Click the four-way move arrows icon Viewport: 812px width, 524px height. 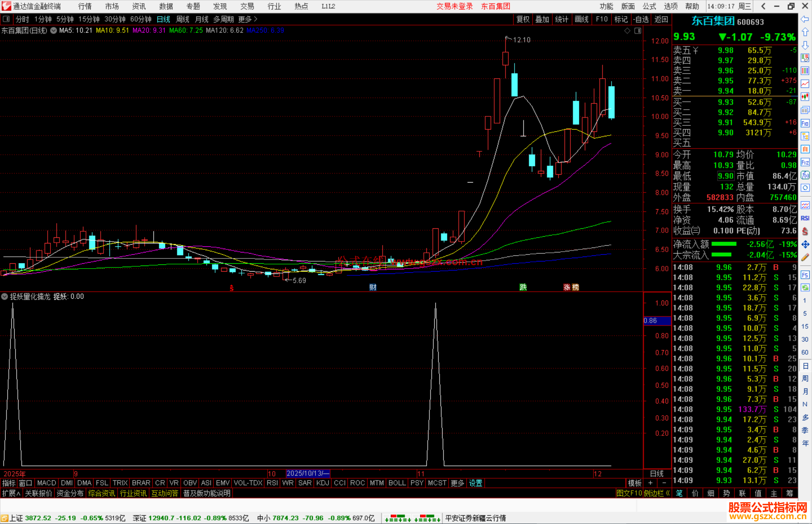pos(805,245)
